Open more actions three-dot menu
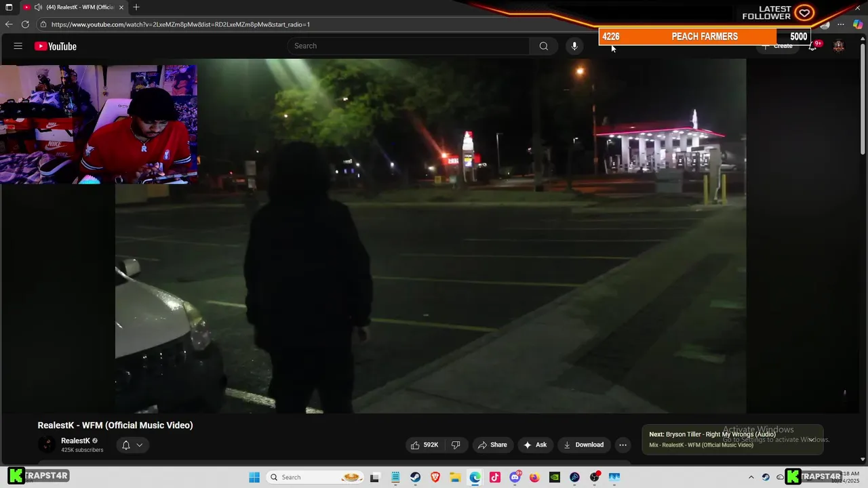Screen dimensions: 868x488 tap(623, 445)
